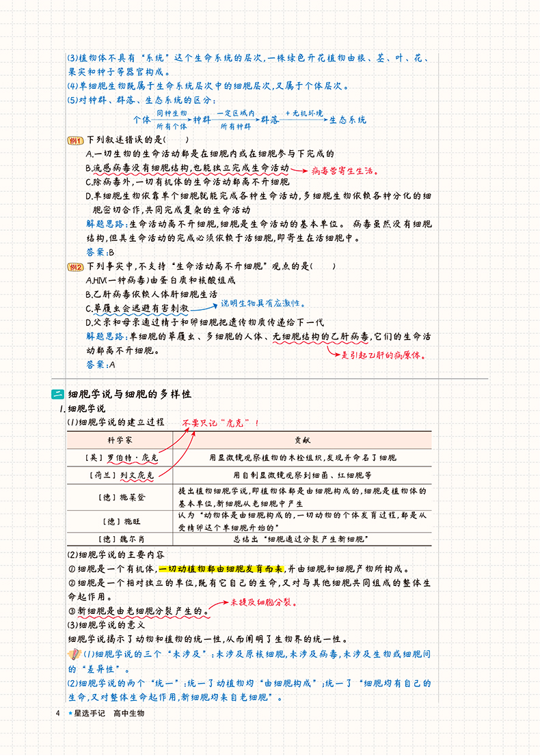Click blue line (4)单细胞生物既属于生命系统层次
This screenshot has height=756, width=540.
(x=208, y=86)
